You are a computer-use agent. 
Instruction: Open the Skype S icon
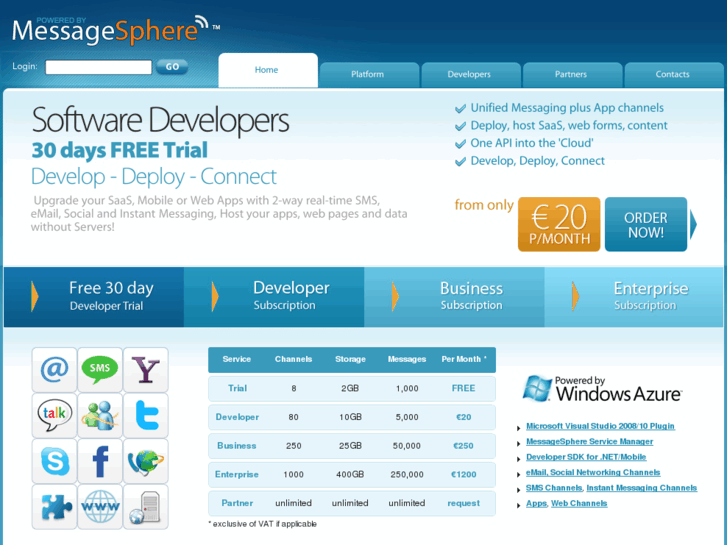pyautogui.click(x=54, y=461)
